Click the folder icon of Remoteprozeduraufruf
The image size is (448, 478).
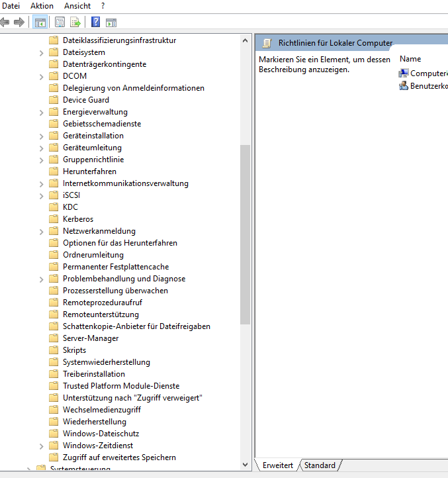tap(54, 303)
